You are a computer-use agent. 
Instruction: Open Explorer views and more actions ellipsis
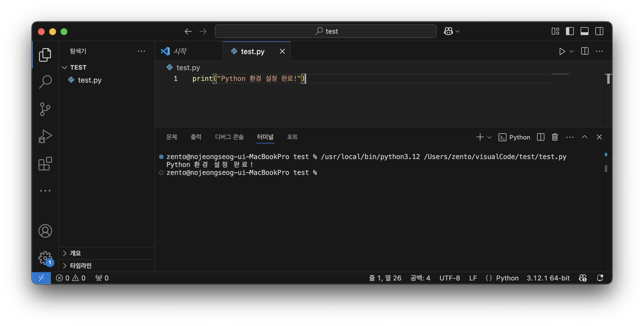point(141,51)
